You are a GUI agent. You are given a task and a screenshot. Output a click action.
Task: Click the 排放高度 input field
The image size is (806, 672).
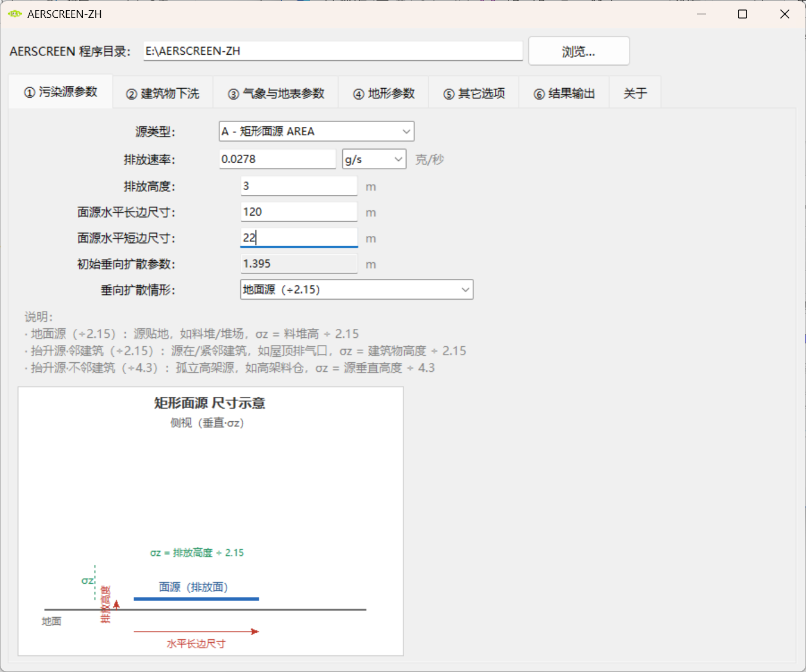299,186
